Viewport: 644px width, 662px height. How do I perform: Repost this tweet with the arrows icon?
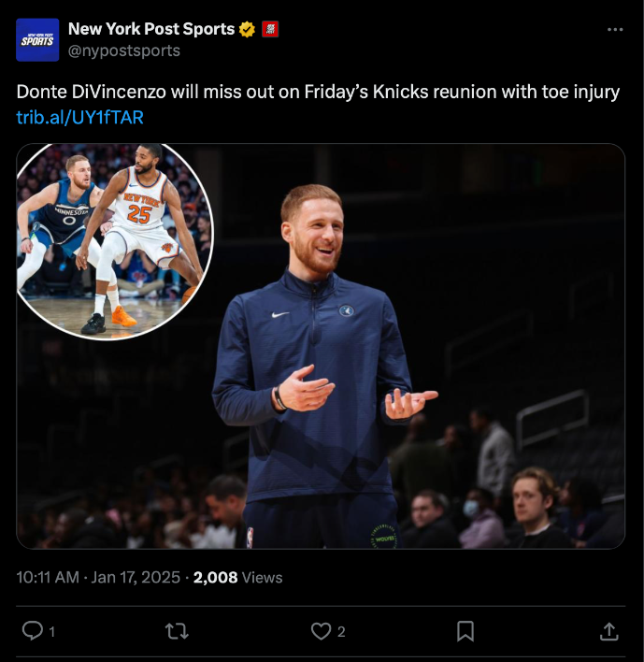(x=177, y=631)
